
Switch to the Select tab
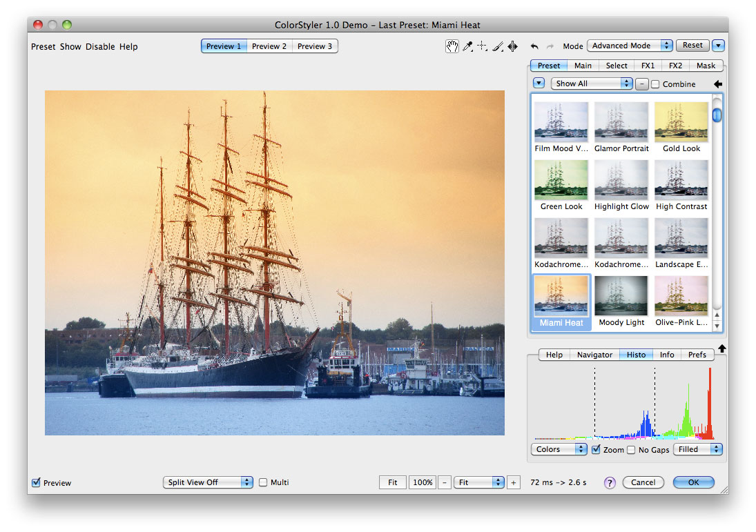click(616, 66)
